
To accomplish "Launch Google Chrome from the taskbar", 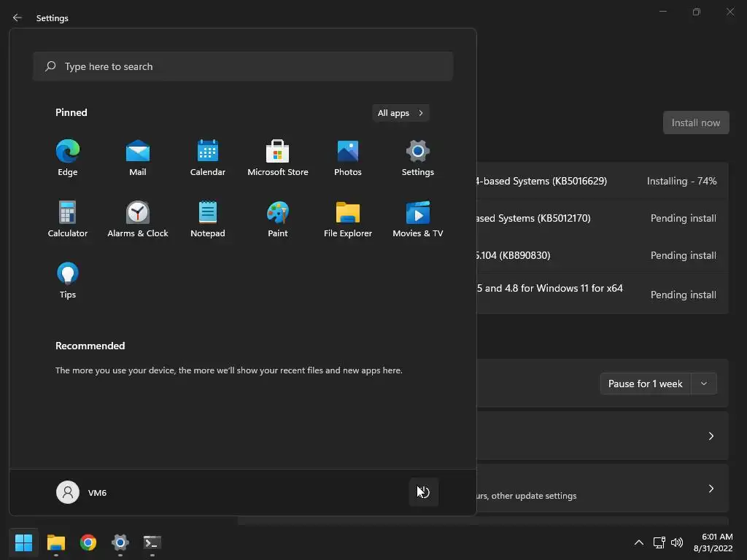I will pyautogui.click(x=88, y=542).
